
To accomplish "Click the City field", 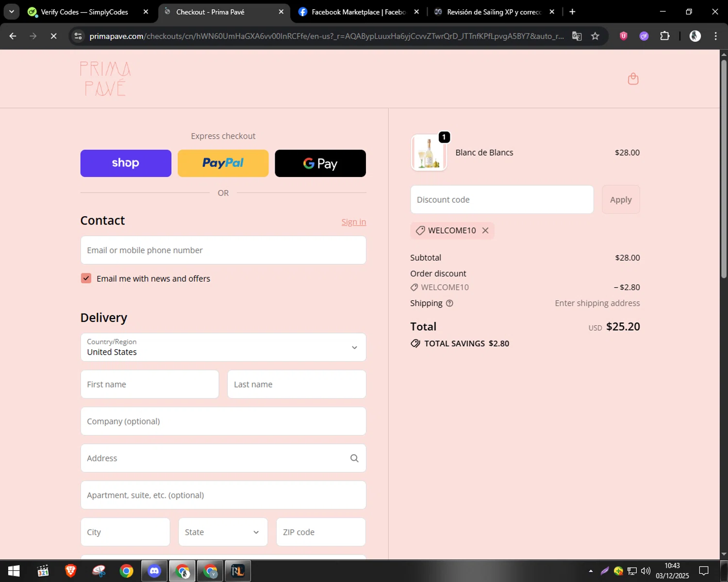I will click(125, 532).
